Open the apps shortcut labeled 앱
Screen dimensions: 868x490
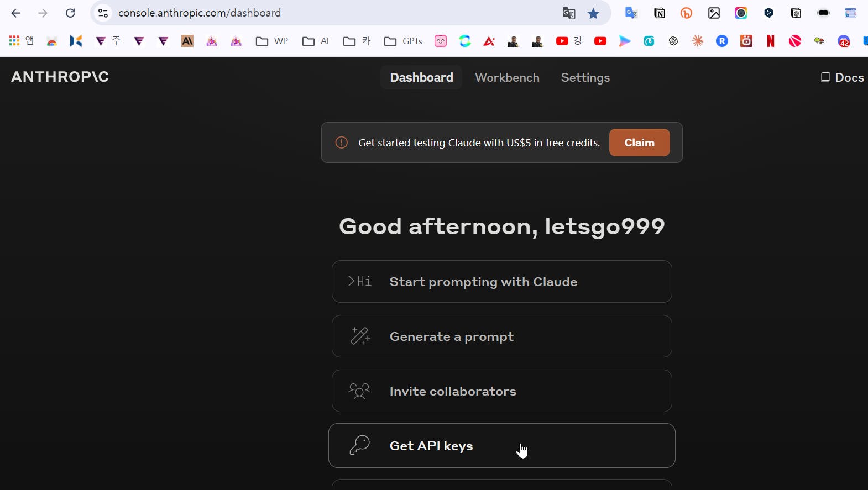[x=22, y=41]
